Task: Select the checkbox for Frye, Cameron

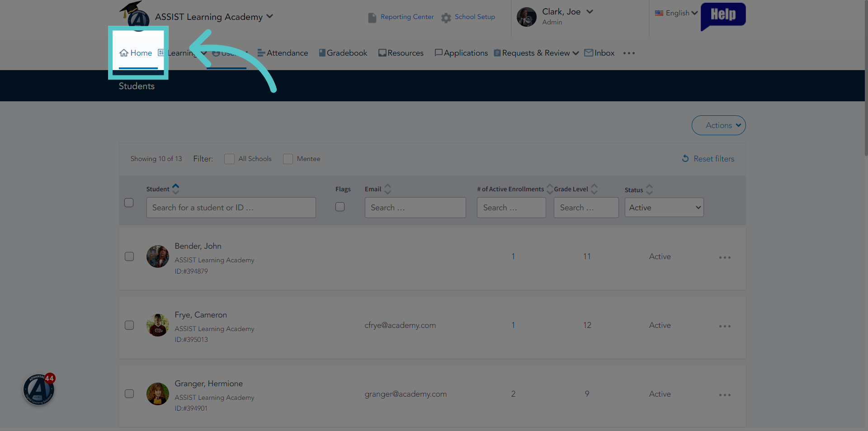Action: click(129, 325)
